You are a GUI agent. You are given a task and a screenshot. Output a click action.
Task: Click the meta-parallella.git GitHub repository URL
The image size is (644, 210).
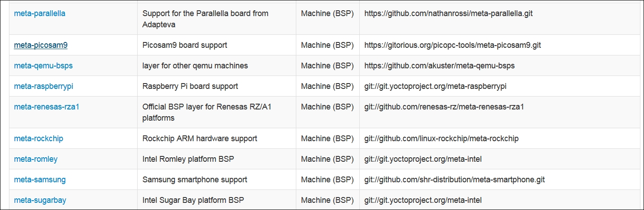[x=448, y=13]
